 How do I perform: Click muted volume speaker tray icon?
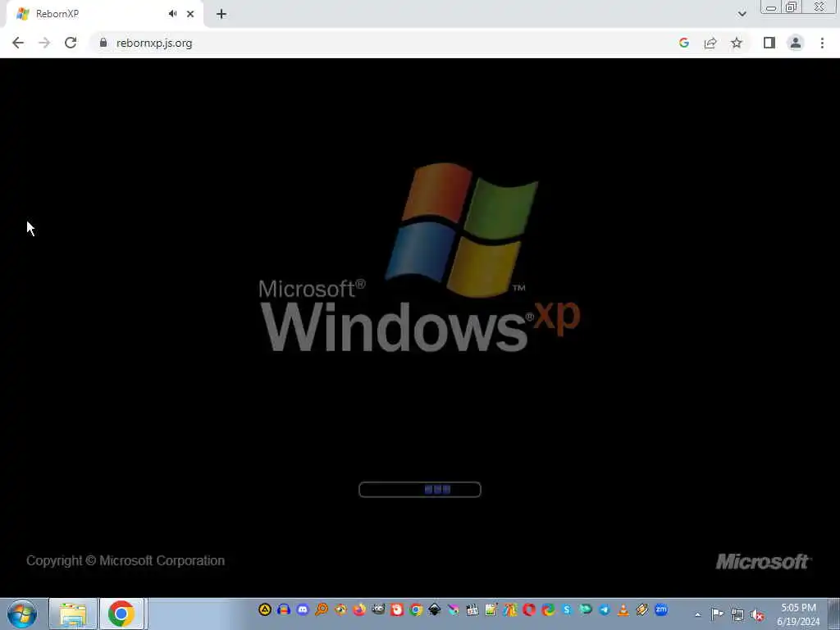pyautogui.click(x=757, y=615)
